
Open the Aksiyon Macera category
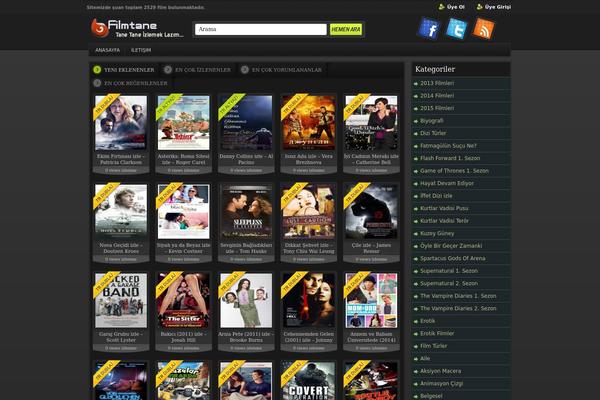pos(440,371)
